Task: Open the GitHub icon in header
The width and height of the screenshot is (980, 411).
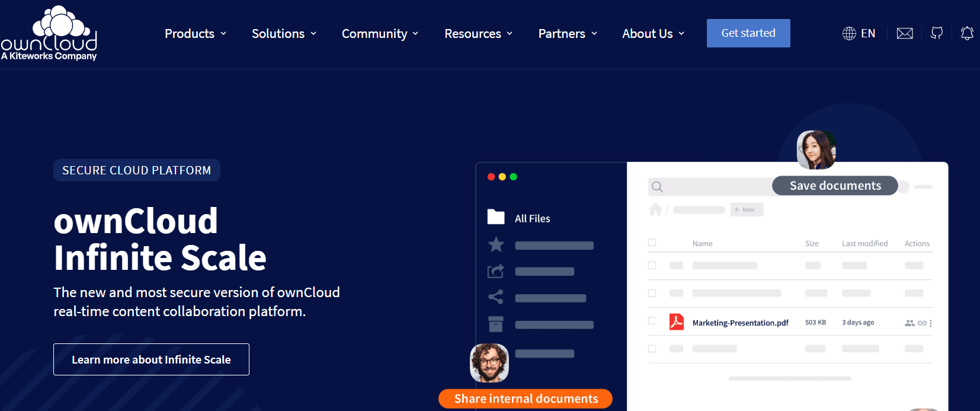Action: (x=937, y=33)
